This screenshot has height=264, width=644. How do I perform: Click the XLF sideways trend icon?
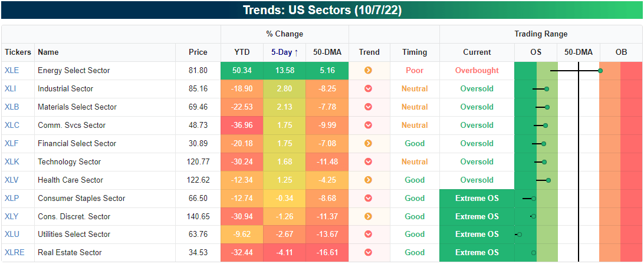[x=368, y=143]
